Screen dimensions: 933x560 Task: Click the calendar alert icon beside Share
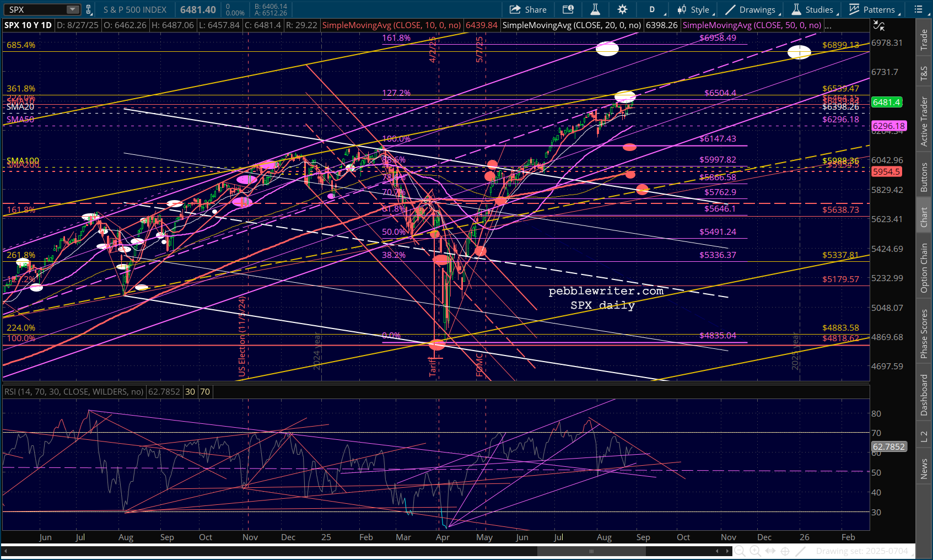[x=568, y=9]
